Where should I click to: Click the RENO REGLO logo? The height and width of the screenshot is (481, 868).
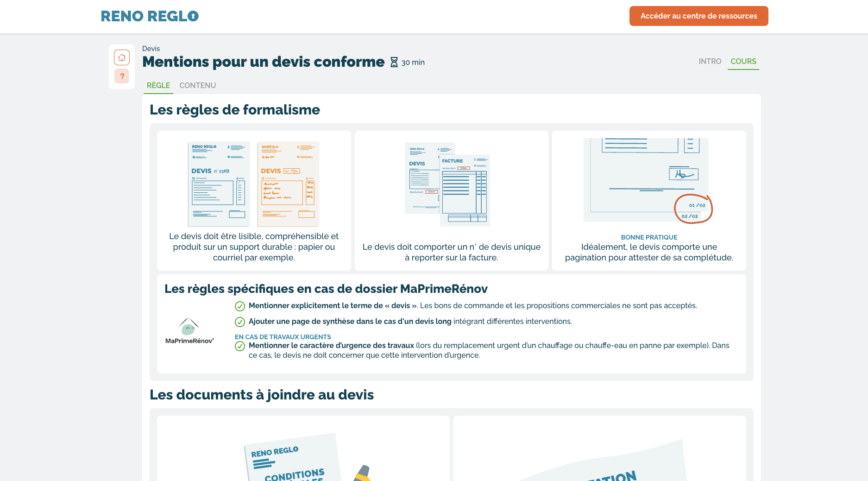tap(150, 16)
